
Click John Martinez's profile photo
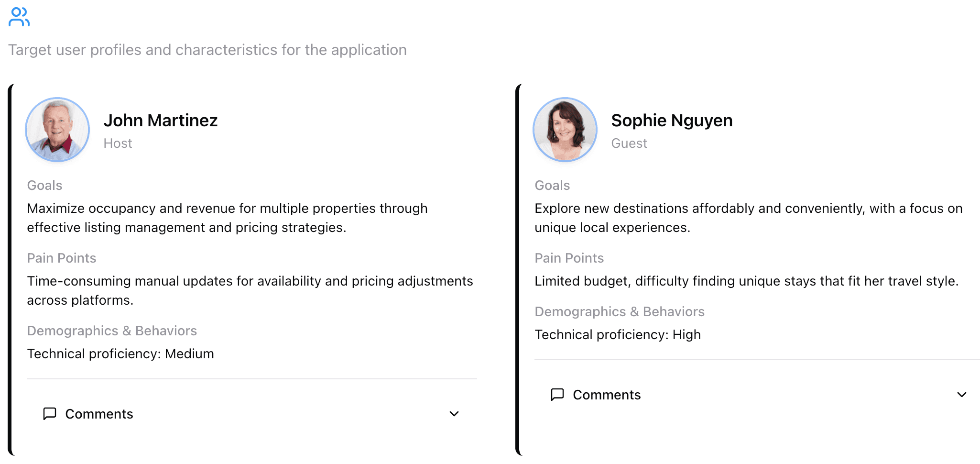pos(57,130)
